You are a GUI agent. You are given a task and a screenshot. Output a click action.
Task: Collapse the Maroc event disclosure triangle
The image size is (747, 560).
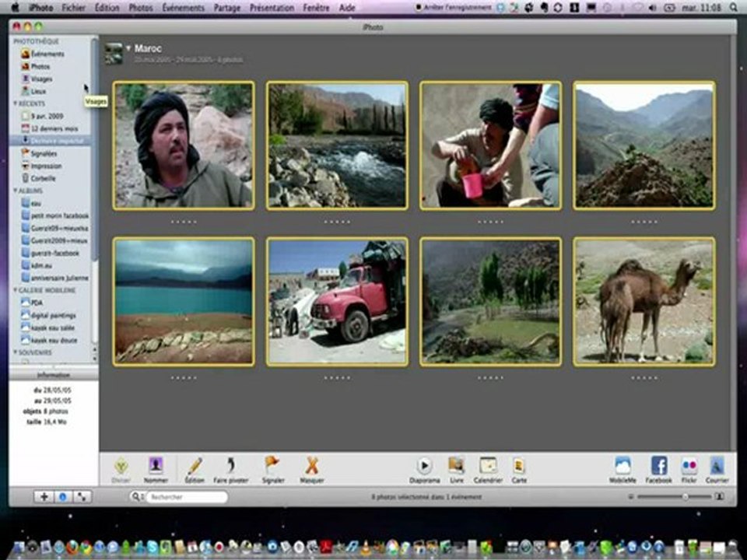coord(128,48)
